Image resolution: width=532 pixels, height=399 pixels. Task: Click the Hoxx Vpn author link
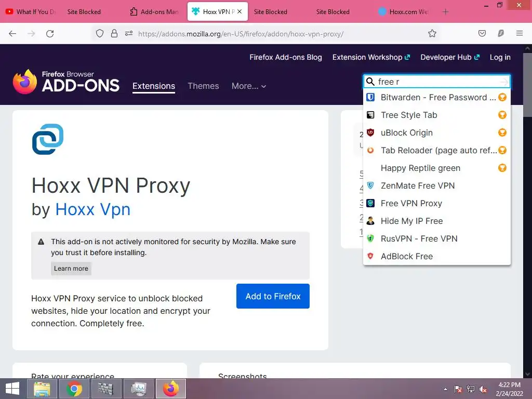[93, 209]
